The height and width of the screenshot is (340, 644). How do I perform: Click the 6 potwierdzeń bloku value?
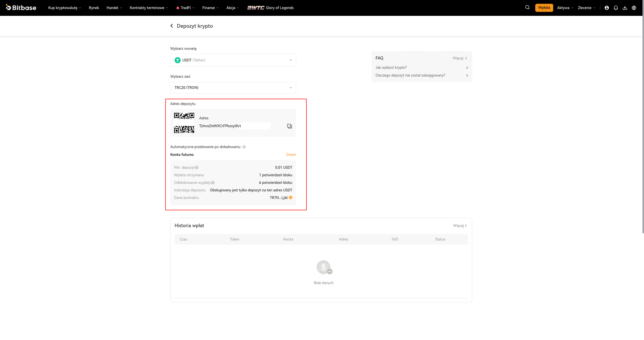coord(276,183)
